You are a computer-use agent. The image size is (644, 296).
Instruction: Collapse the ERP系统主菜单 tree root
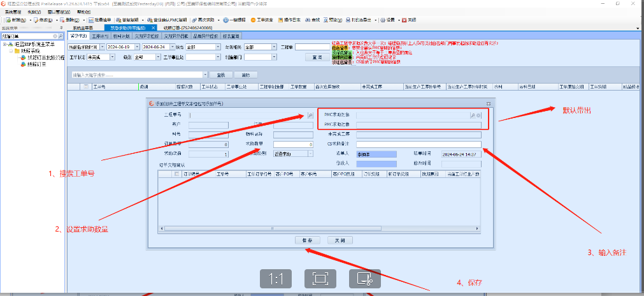tap(4, 45)
